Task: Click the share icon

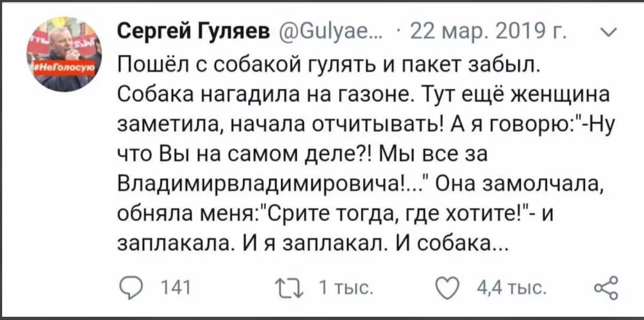Action: (607, 288)
